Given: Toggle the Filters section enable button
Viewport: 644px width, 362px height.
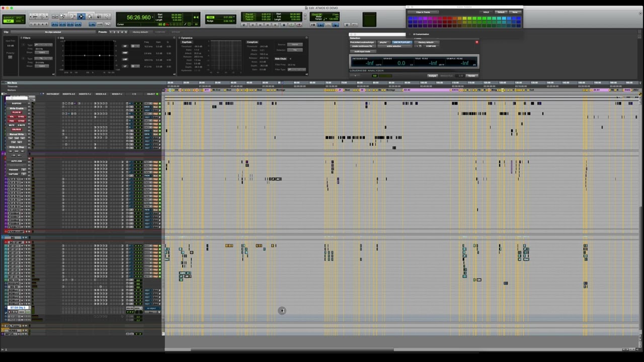Looking at the screenshot, I should click(21, 38).
